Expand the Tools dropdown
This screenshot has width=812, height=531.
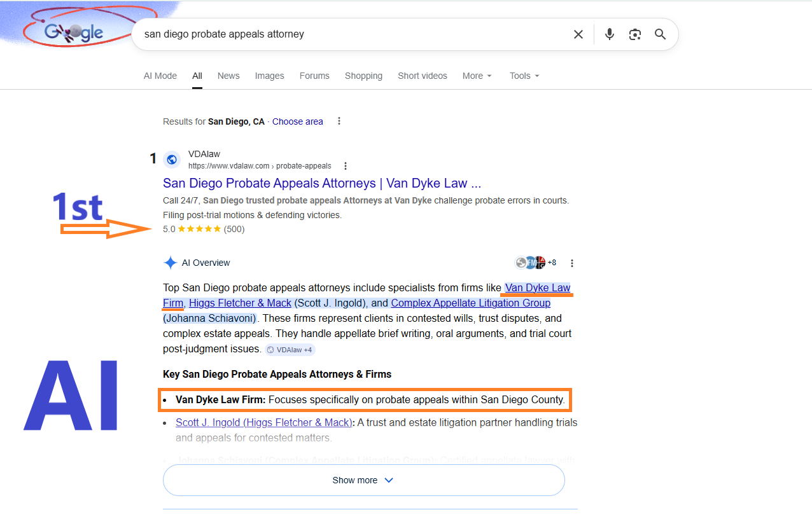click(x=524, y=76)
